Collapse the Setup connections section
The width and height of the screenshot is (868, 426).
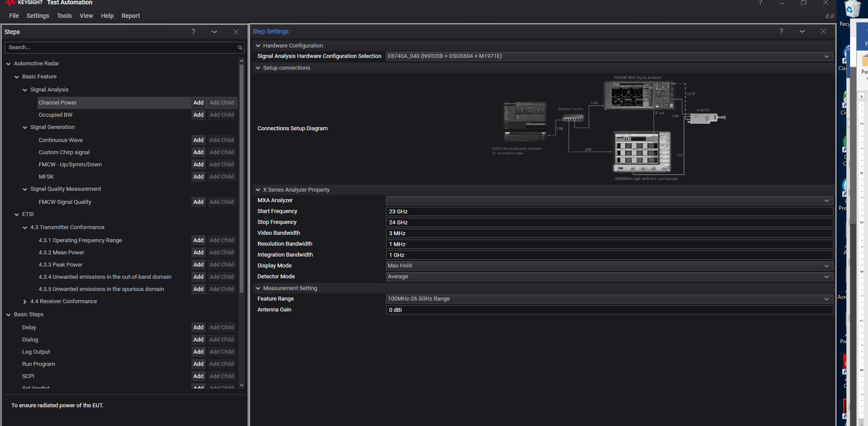[258, 68]
